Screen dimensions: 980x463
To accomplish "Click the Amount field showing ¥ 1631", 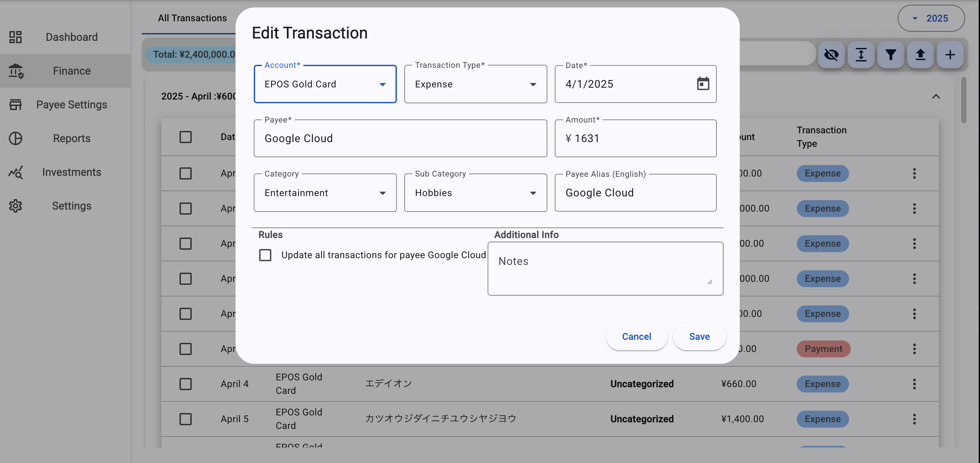I will click(635, 138).
